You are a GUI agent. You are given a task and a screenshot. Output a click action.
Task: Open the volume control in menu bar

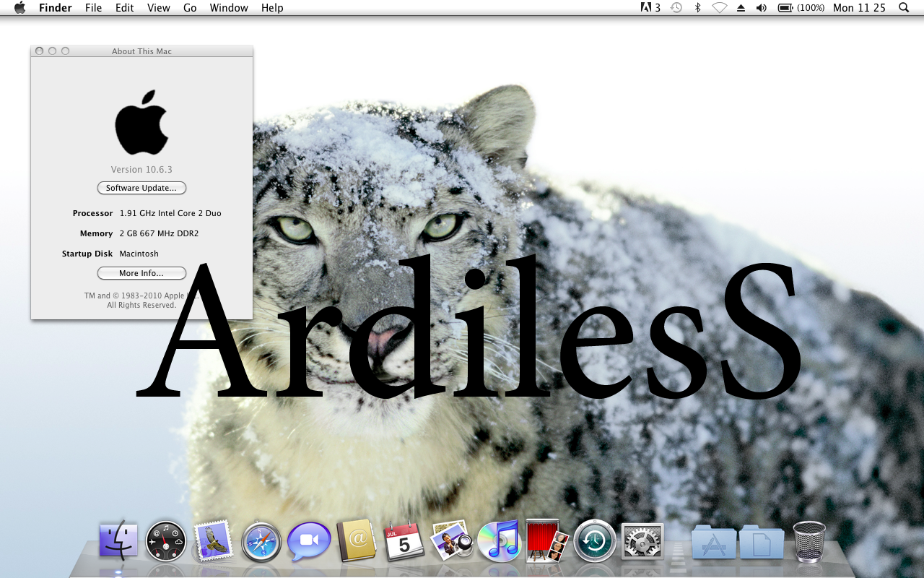tap(762, 8)
